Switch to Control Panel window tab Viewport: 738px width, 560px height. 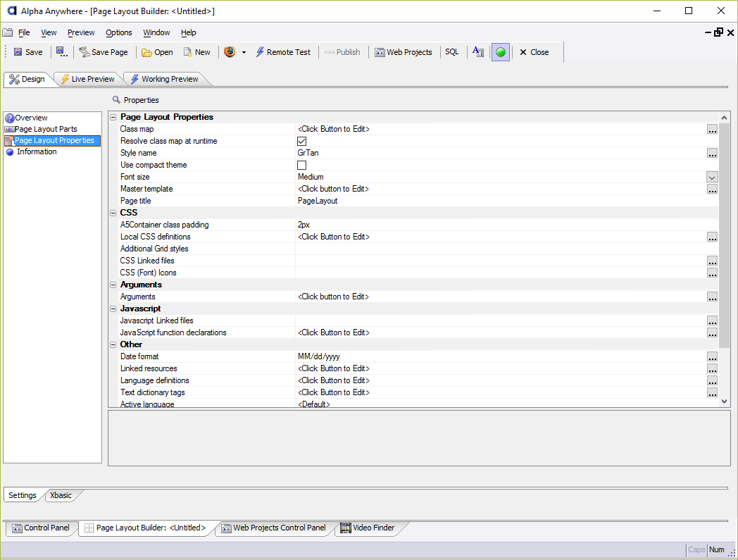[x=41, y=528]
